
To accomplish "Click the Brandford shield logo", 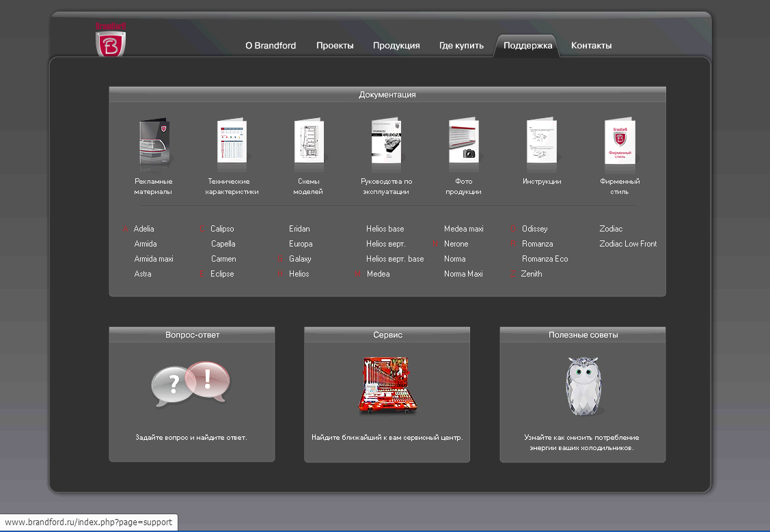I will pyautogui.click(x=111, y=40).
